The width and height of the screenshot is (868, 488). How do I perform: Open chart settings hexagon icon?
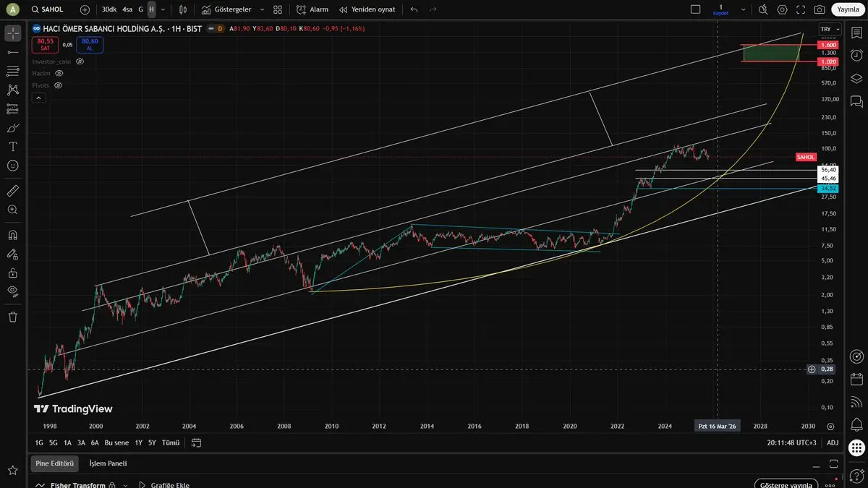783,9
